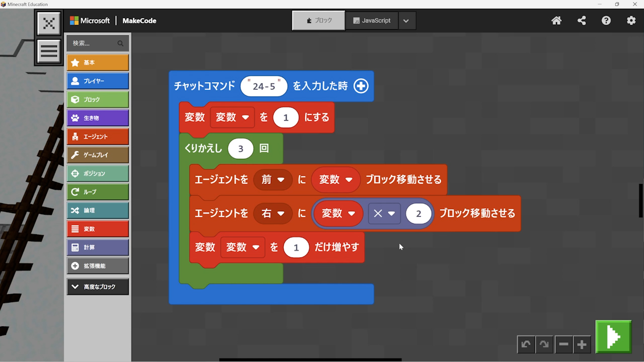Switch to the JavaScript editor view
The height and width of the screenshot is (362, 644).
[x=372, y=21]
